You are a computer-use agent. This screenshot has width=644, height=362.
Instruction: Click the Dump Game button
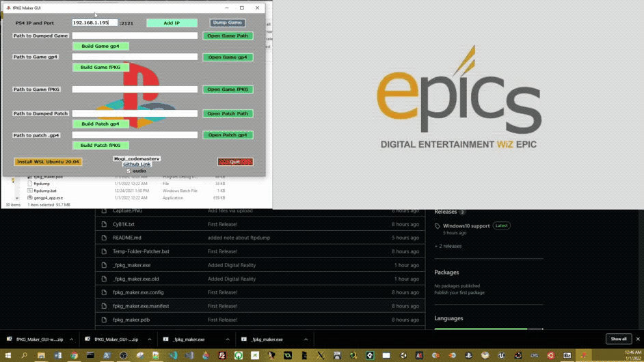(x=228, y=23)
